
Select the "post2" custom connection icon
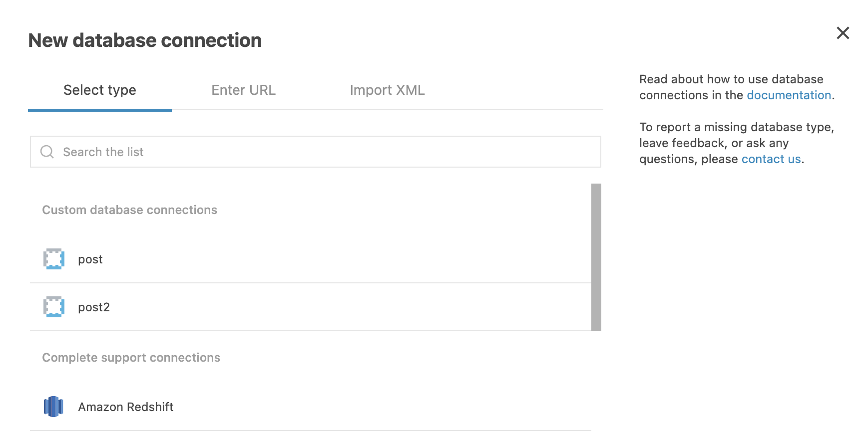(53, 307)
